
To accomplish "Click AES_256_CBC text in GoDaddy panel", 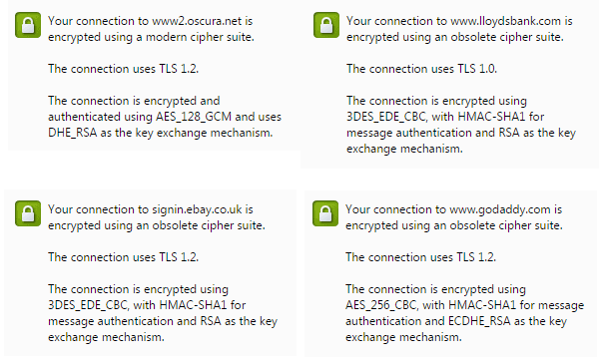I will pyautogui.click(x=381, y=305).
